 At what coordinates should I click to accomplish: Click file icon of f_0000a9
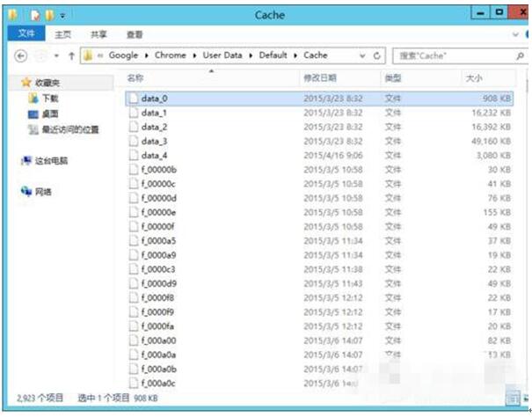tap(134, 255)
